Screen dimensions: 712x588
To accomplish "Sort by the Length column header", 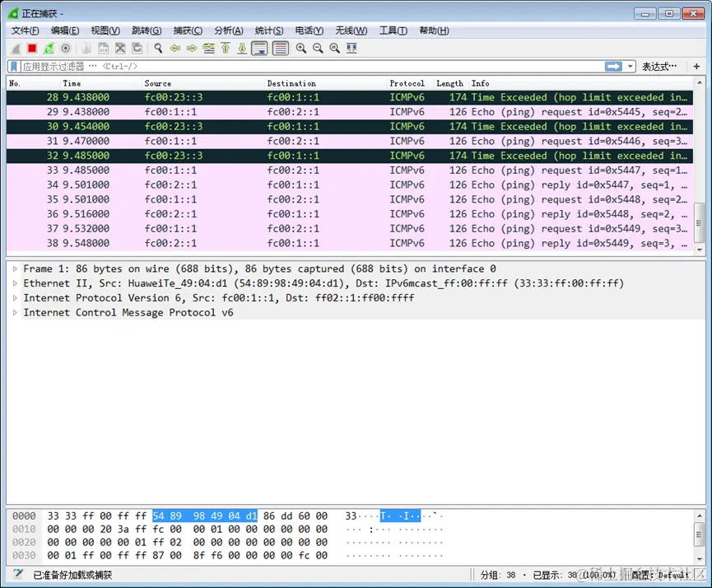I will pos(451,84).
